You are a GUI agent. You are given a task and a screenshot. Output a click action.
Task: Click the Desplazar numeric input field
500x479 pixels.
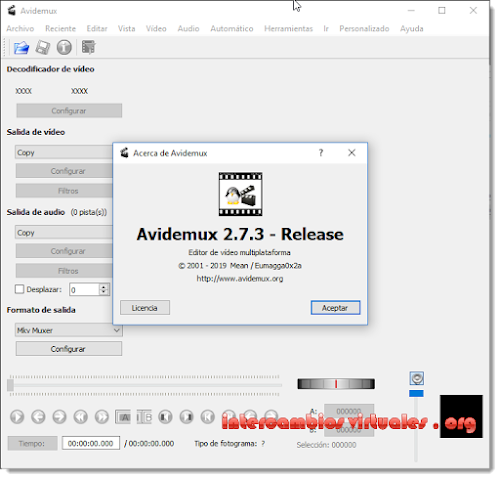tap(84, 289)
